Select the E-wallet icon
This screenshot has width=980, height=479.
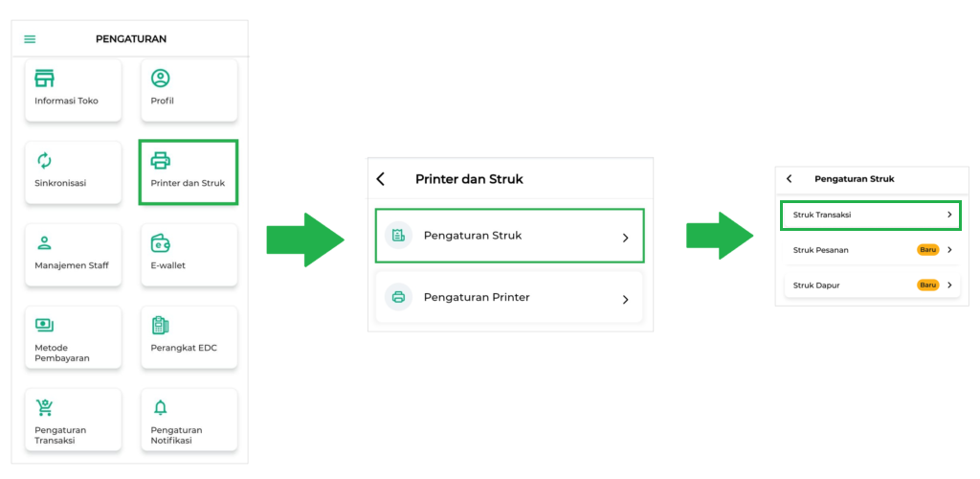(161, 243)
